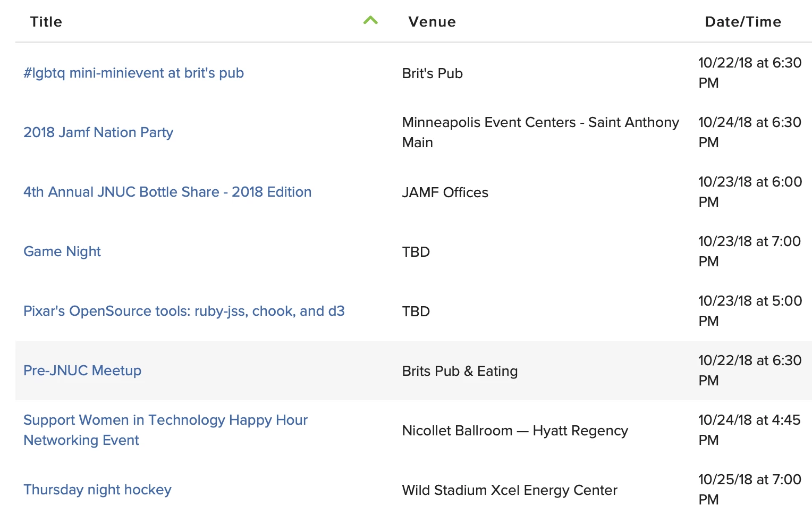Click the Wild Stadium Xcel Energy Center venue

coord(509,490)
